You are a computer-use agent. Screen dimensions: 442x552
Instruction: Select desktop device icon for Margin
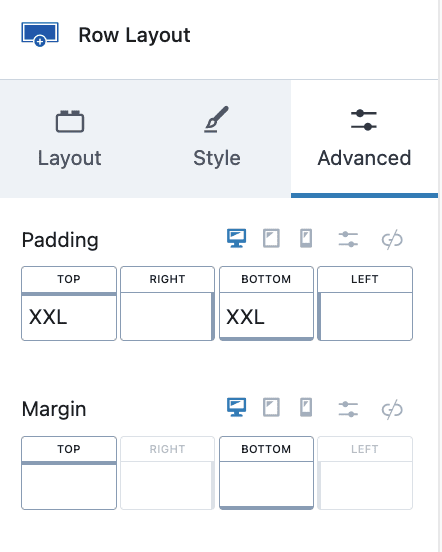click(x=236, y=407)
